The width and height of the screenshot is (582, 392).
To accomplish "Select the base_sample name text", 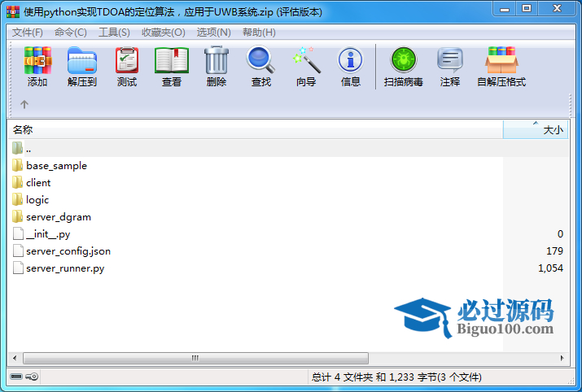I will (56, 166).
